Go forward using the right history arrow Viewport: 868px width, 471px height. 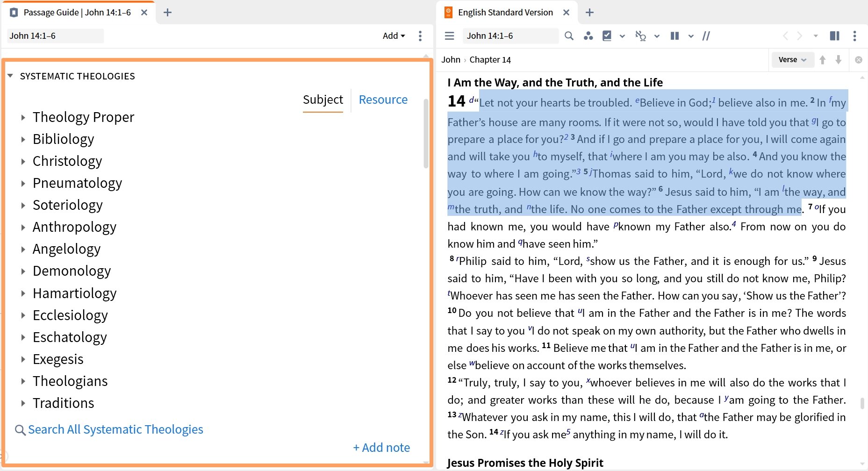[x=800, y=36]
